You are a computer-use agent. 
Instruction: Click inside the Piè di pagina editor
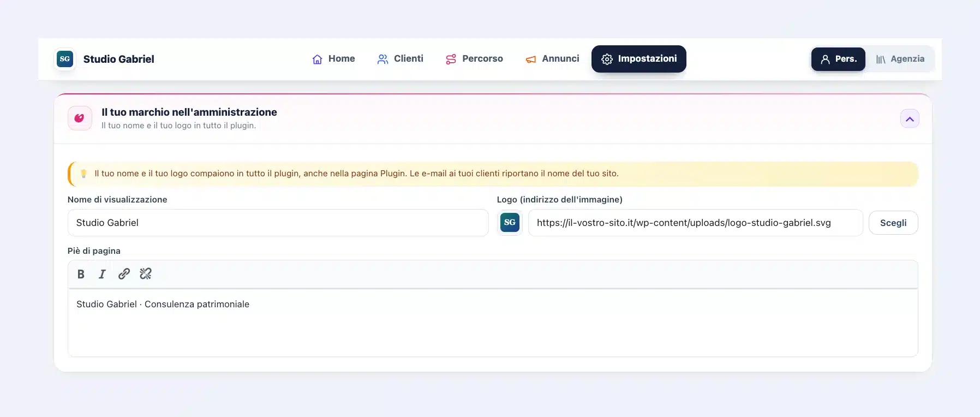(493, 323)
